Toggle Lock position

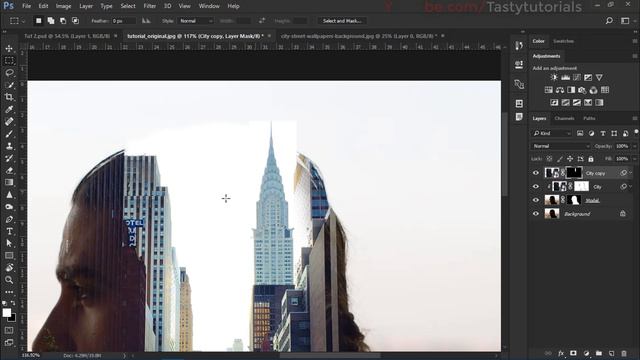570,159
